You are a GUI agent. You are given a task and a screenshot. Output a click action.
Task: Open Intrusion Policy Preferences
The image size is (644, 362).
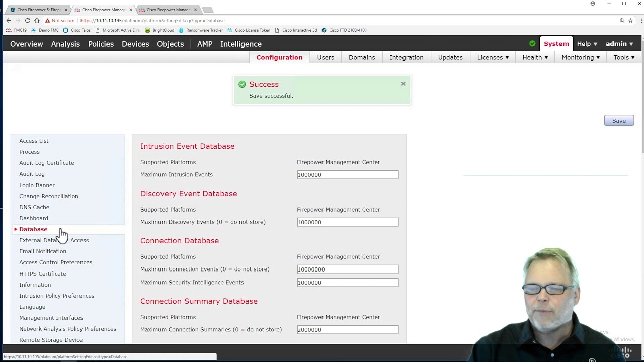pos(57,296)
